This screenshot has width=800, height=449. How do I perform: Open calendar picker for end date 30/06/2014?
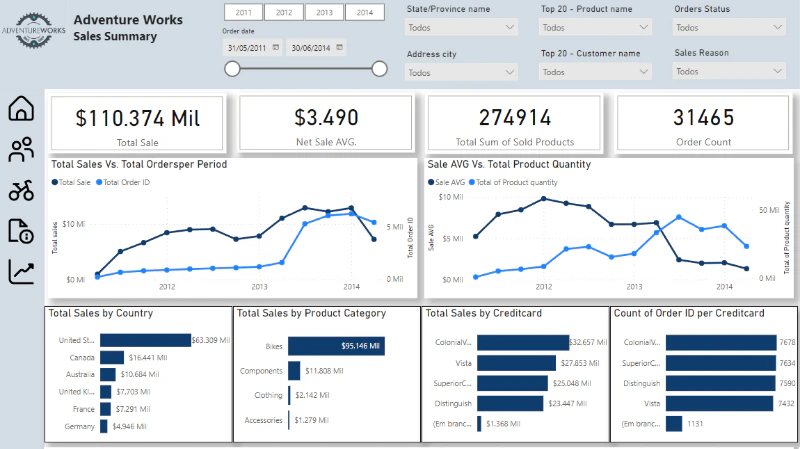(x=340, y=47)
